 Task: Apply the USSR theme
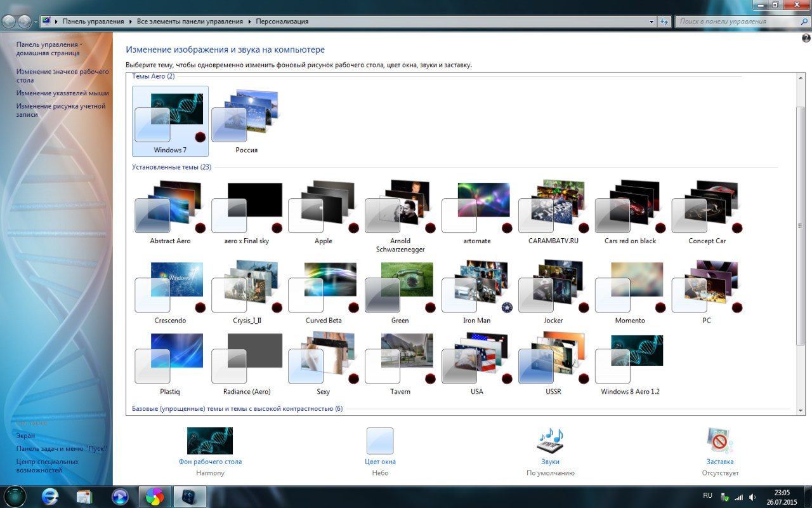pos(554,363)
